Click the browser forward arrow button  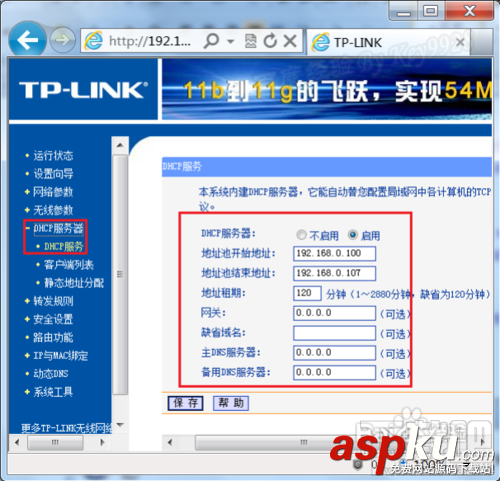(x=62, y=40)
